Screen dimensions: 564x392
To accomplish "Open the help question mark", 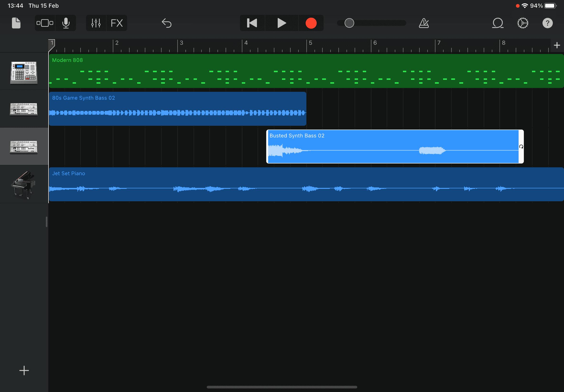I will pyautogui.click(x=548, y=23).
